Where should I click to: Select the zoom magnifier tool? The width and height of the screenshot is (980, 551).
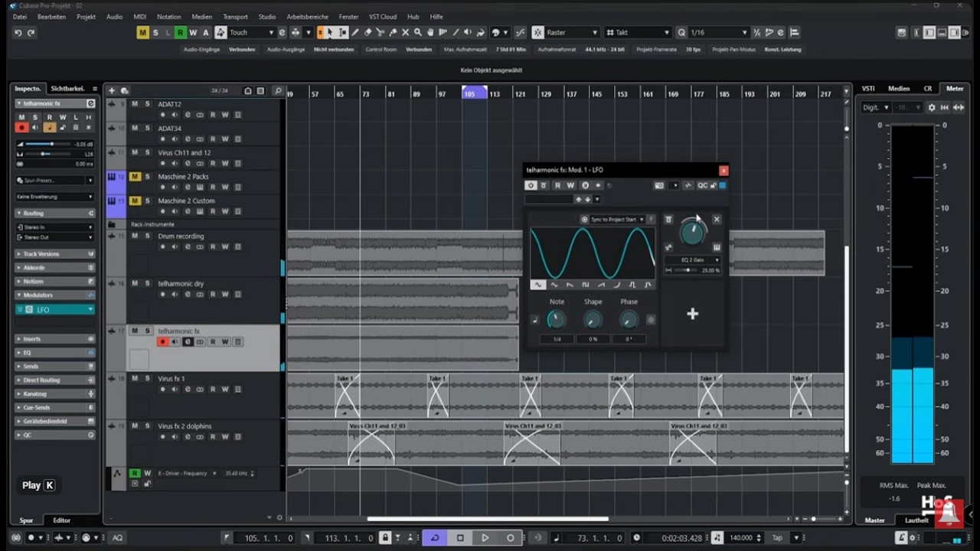[x=418, y=32]
